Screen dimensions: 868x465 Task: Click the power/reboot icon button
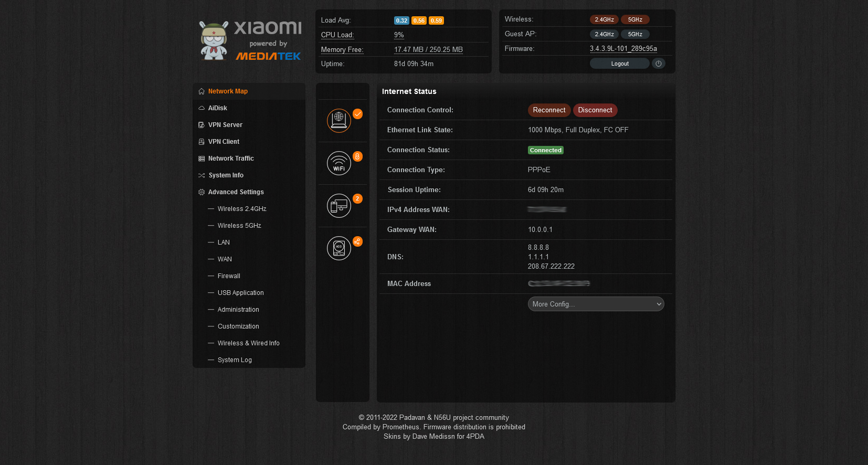coord(659,64)
